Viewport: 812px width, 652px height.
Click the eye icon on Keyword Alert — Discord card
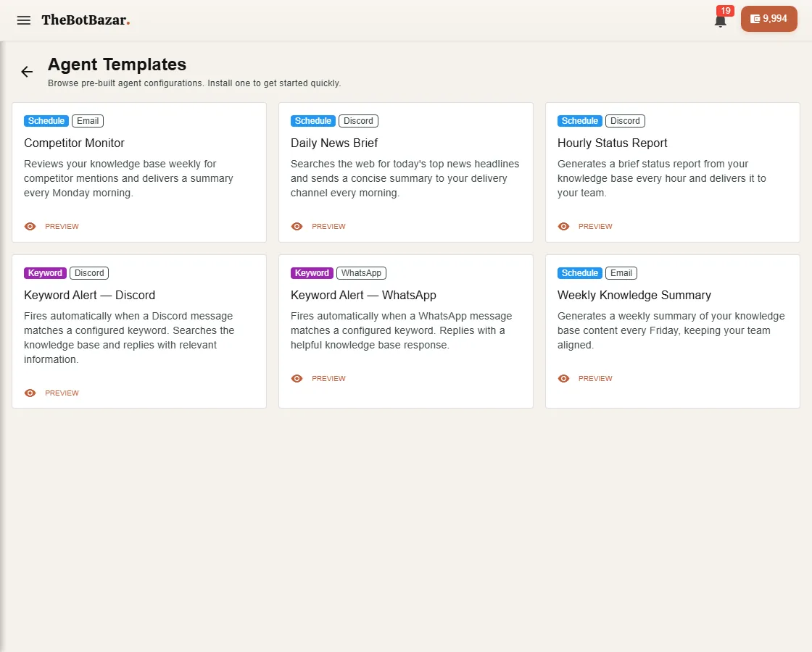coord(30,393)
